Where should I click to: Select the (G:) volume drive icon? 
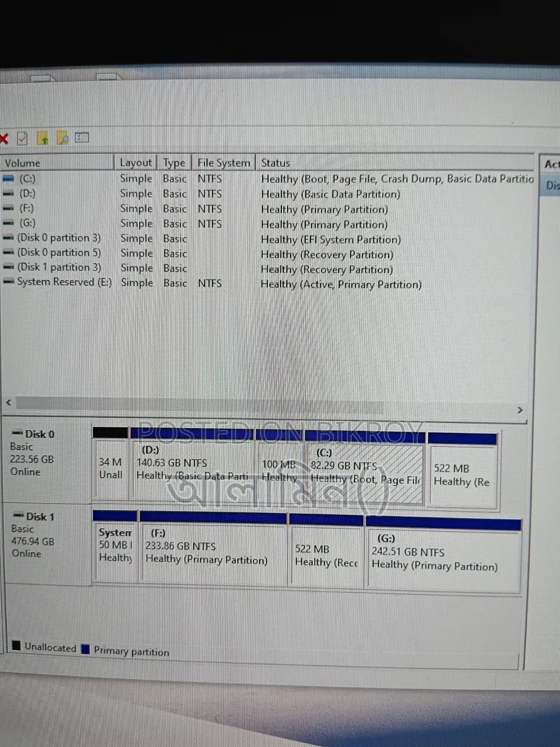pos(8,223)
